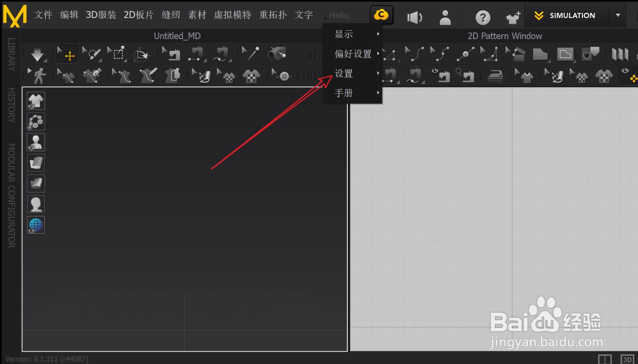Select the Tack on Avatar tool
638x364 pixels.
(x=277, y=54)
